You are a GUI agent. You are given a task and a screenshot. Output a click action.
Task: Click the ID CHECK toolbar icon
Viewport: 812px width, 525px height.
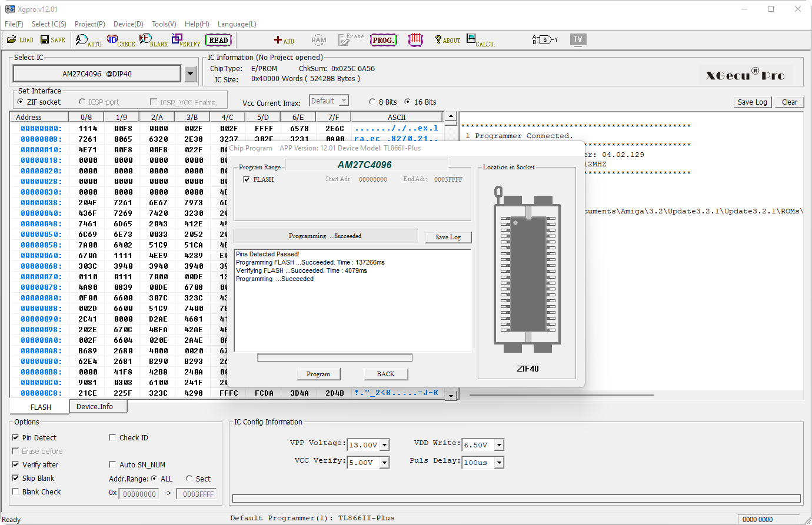click(121, 40)
